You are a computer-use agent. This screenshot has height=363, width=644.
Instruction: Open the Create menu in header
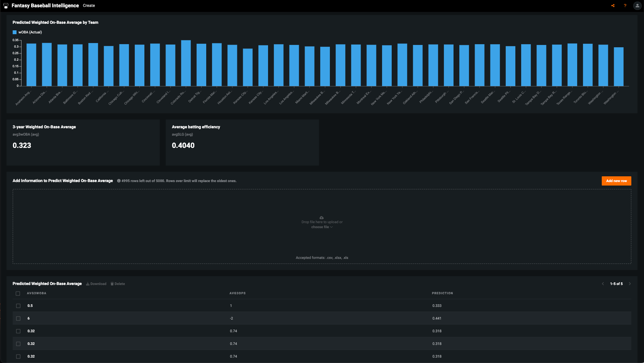click(x=89, y=6)
